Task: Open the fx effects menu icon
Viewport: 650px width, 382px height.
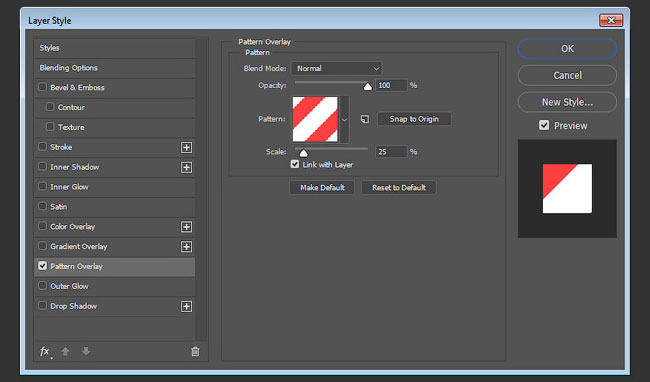Action: click(45, 352)
